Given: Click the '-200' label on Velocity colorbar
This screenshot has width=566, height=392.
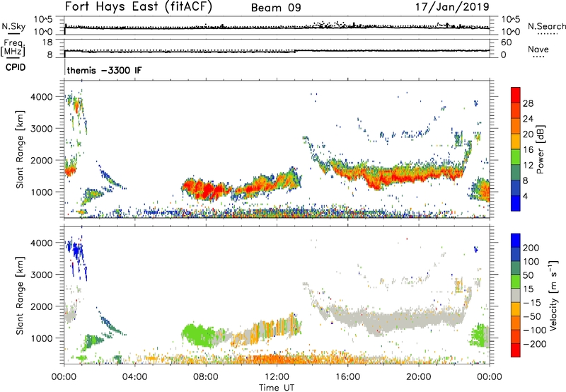Looking at the screenshot, I should point(535,344).
